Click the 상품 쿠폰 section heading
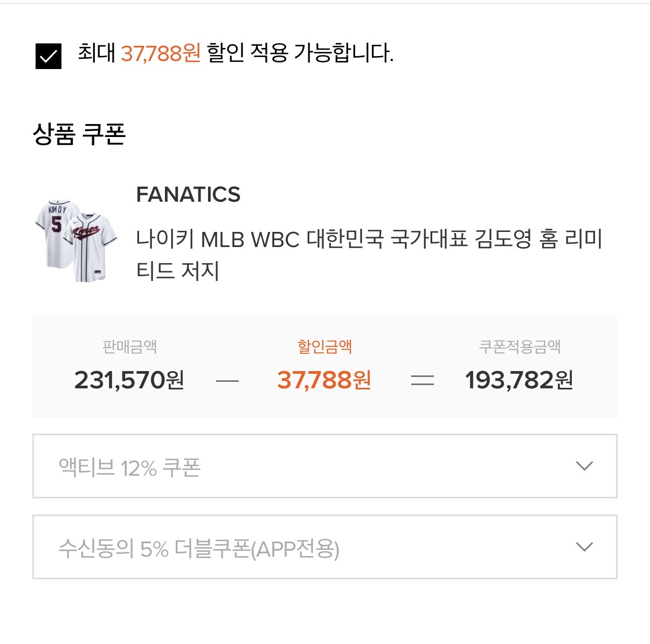Screen dimensions: 650x644 (x=79, y=134)
